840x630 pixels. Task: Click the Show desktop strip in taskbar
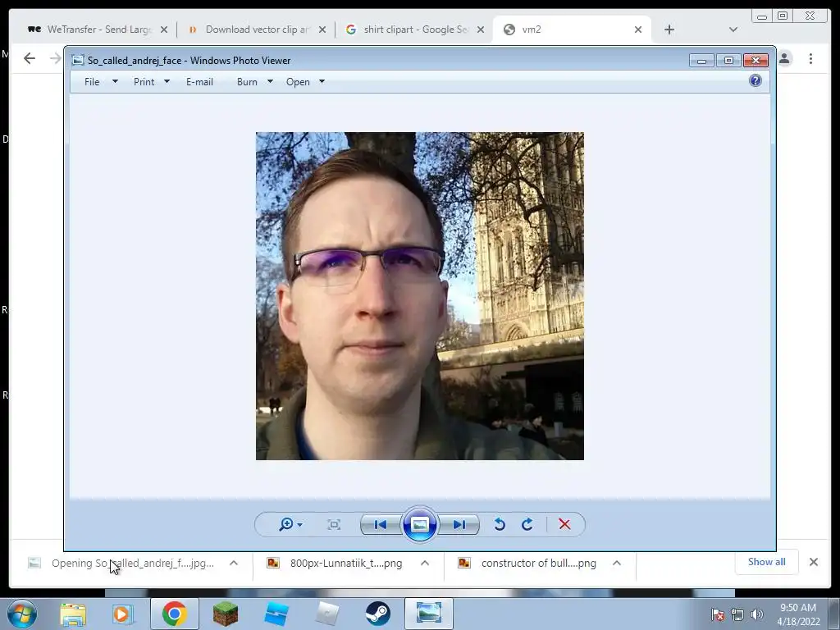[x=834, y=614]
